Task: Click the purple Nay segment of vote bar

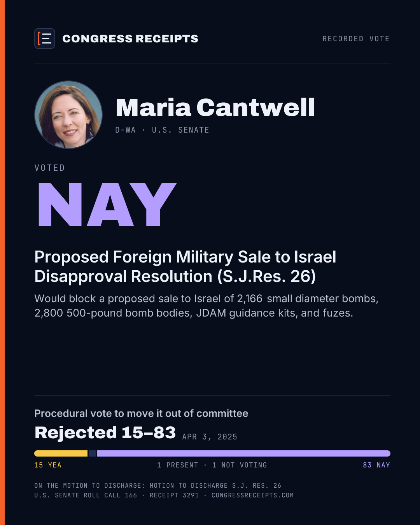Action: click(x=243, y=453)
